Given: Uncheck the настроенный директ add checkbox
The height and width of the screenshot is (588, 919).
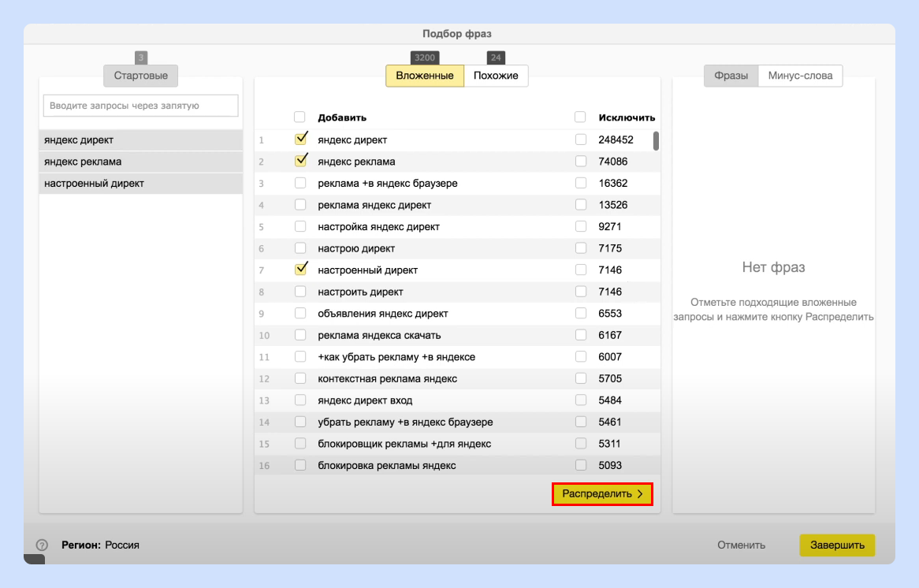Looking at the screenshot, I should coord(300,269).
